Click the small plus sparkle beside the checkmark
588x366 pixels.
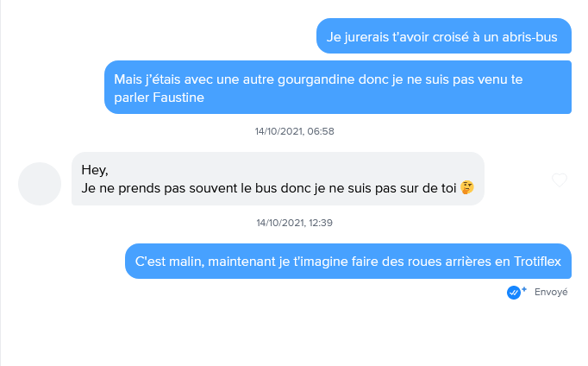(x=523, y=289)
